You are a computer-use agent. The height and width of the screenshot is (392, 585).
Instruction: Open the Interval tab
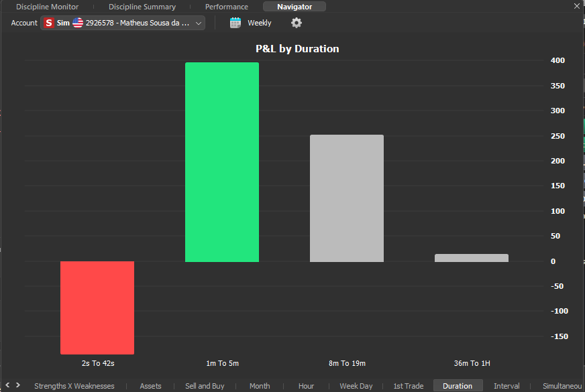(507, 386)
